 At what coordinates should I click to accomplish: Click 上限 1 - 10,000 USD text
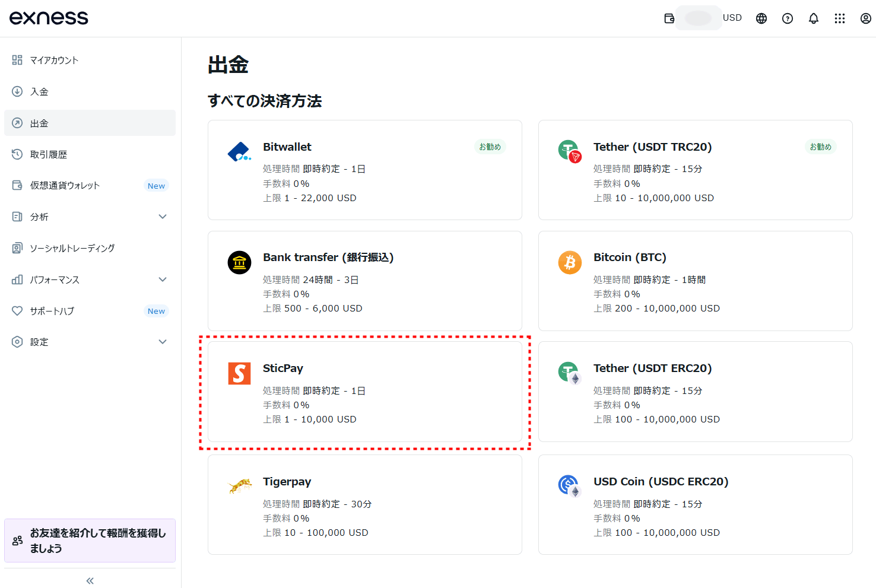pyautogui.click(x=310, y=419)
